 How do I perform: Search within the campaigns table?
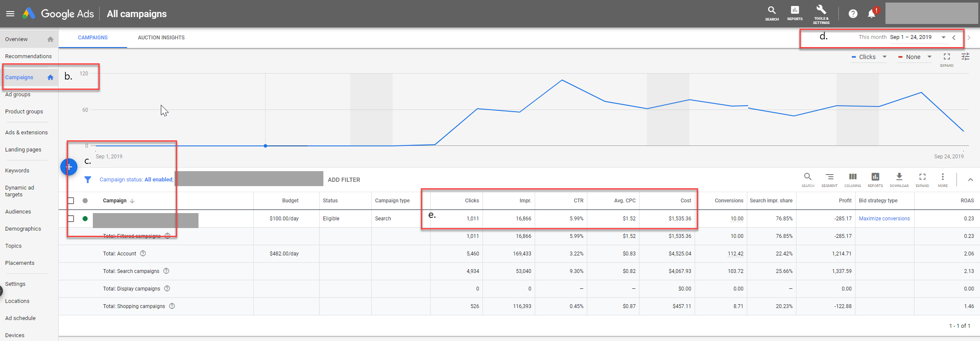(x=808, y=180)
